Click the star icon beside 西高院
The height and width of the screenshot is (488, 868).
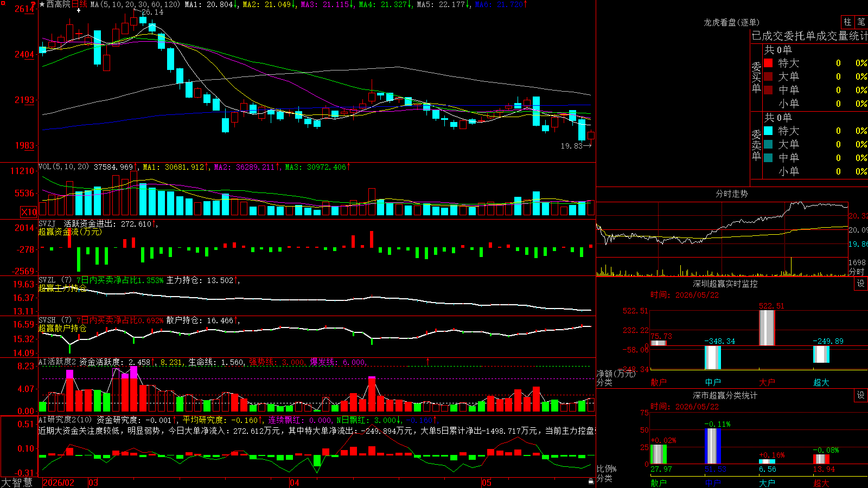click(x=42, y=4)
